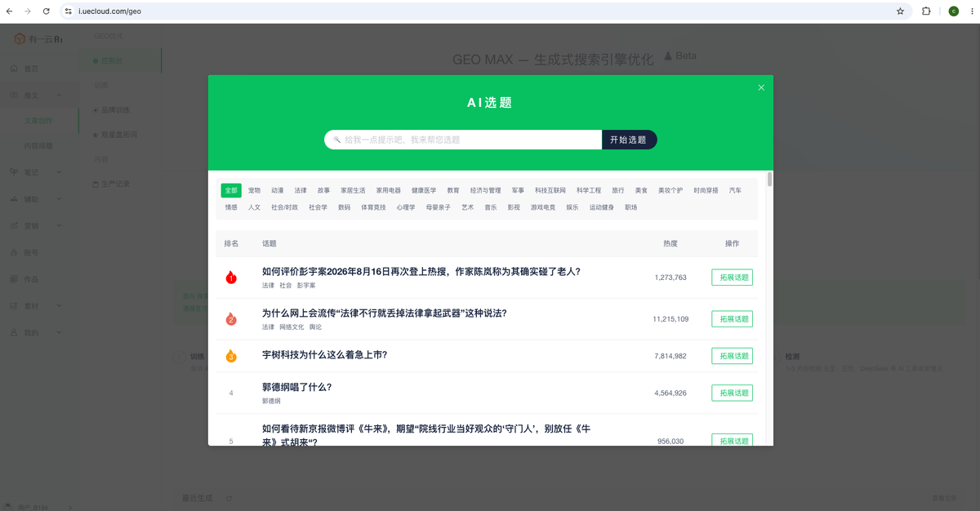Choose the 游戏电竞 category tab
The width and height of the screenshot is (980, 511).
click(543, 207)
